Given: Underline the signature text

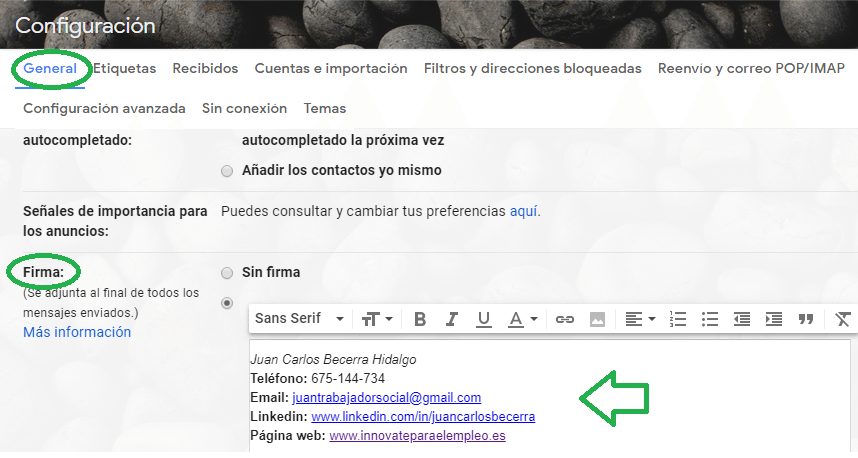Looking at the screenshot, I should tap(484, 319).
